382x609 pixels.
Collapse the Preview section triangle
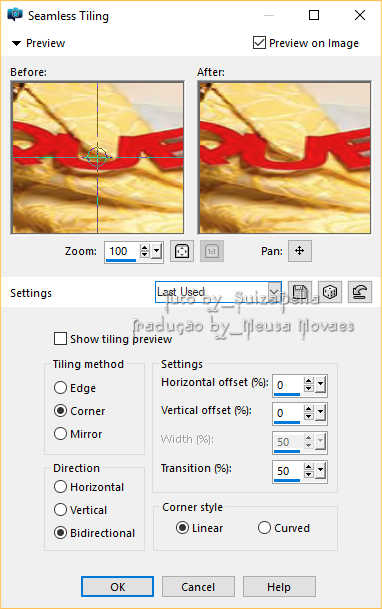16,43
